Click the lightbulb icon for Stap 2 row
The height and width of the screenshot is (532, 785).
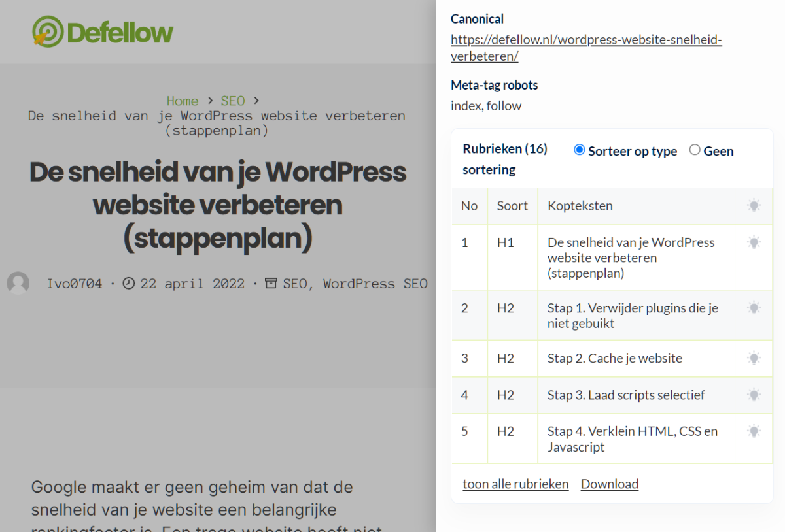(754, 358)
